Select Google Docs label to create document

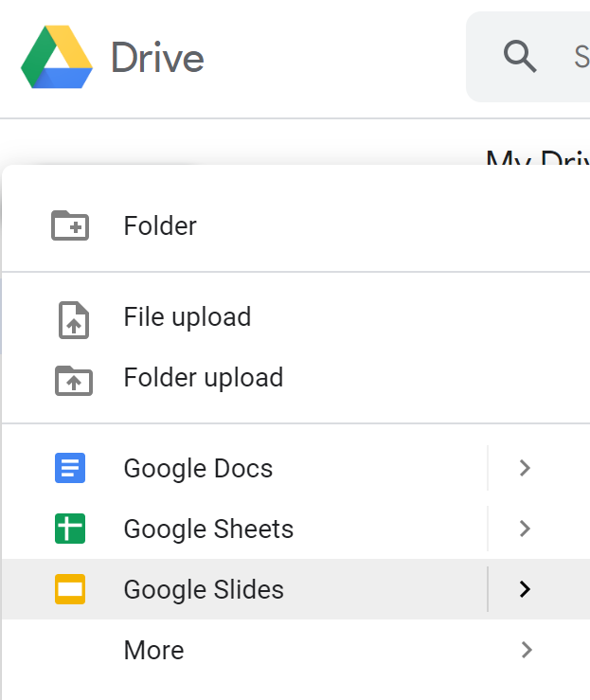(x=198, y=468)
